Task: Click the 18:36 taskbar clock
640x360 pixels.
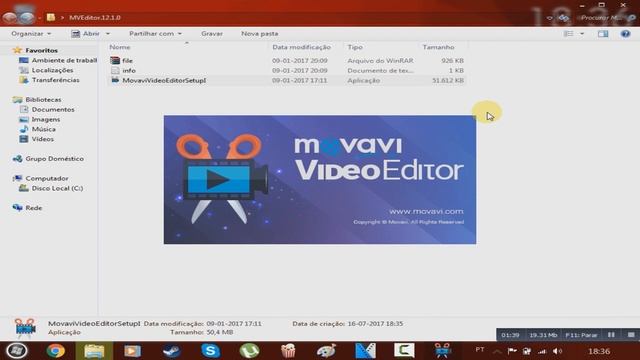Action: click(599, 351)
